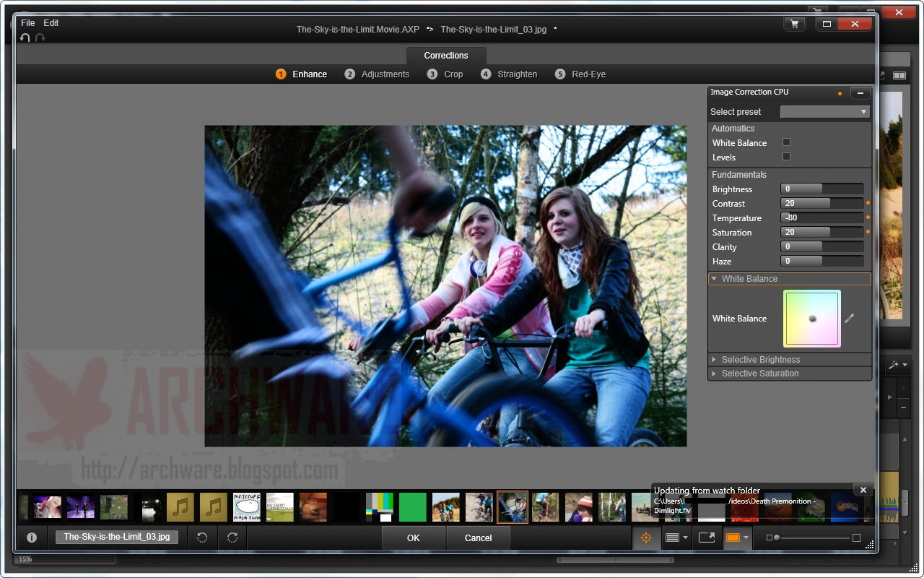Adjust the Haze slider
Screen dimensions: 924x578
click(822, 261)
